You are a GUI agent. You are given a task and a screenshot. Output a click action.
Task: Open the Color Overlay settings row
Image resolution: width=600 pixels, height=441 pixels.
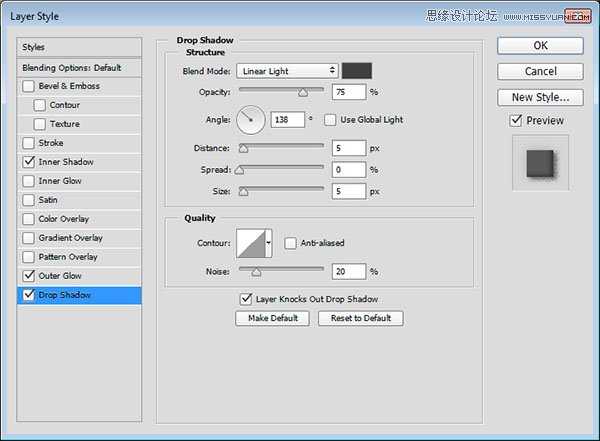click(79, 219)
